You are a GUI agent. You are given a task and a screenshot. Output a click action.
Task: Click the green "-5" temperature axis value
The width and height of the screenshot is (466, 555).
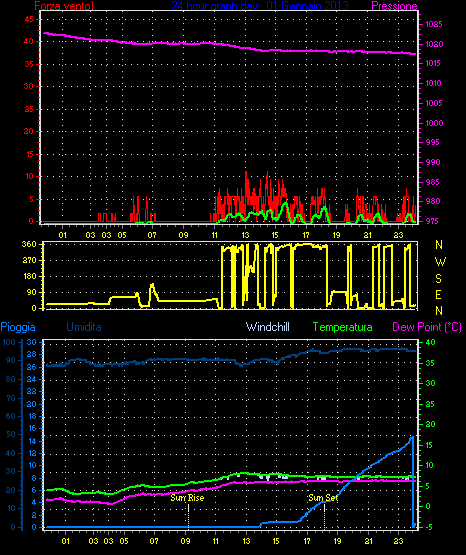point(429,527)
